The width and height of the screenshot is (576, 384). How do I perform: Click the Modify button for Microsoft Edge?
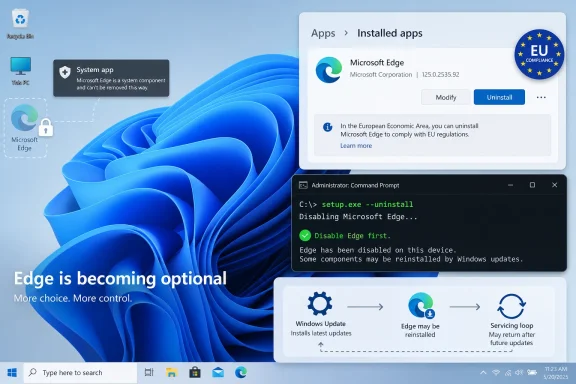tap(446, 97)
